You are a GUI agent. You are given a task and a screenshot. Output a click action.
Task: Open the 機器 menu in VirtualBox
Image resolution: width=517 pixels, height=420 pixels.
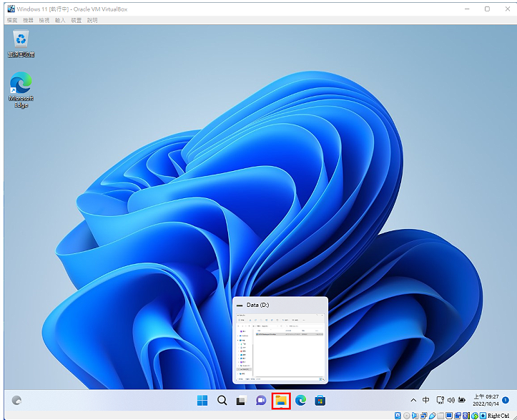click(28, 20)
